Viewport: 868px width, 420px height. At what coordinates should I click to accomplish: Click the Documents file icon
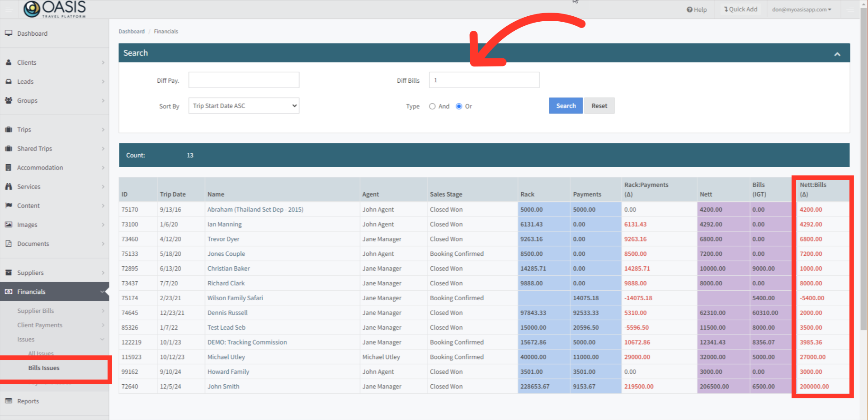9,243
